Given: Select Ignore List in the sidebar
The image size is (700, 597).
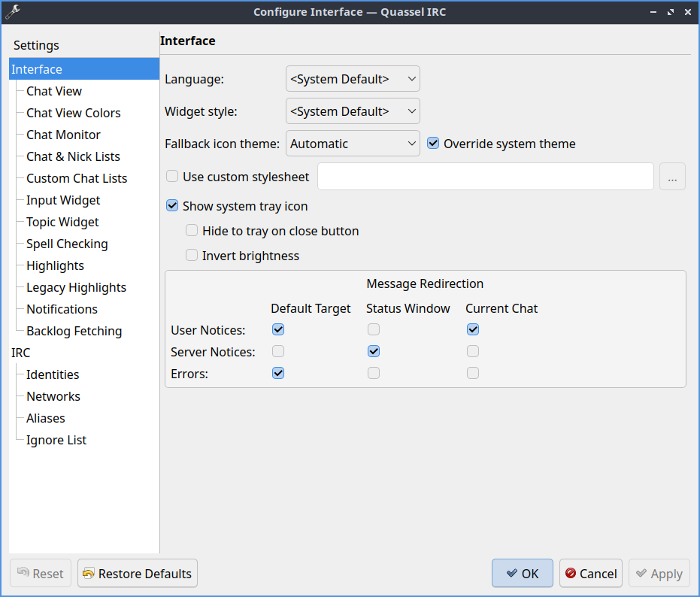Looking at the screenshot, I should pyautogui.click(x=56, y=440).
